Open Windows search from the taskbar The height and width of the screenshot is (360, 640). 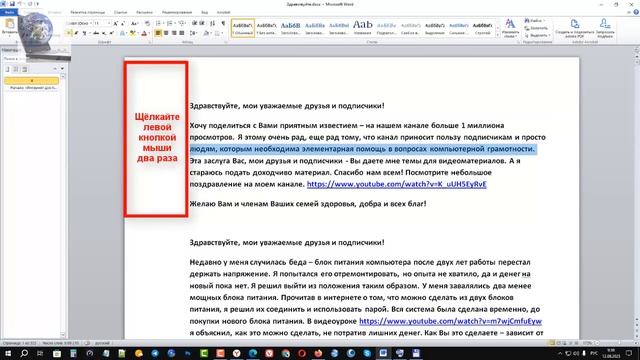pos(24,353)
